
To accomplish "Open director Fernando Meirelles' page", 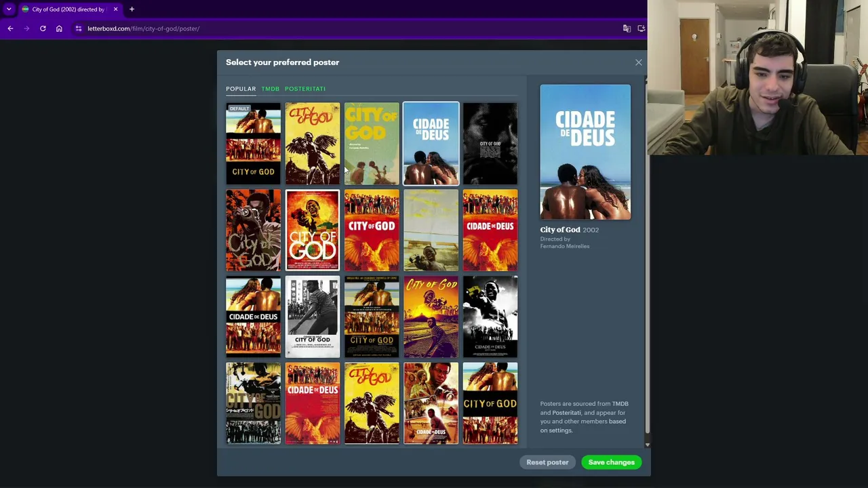I will 565,246.
